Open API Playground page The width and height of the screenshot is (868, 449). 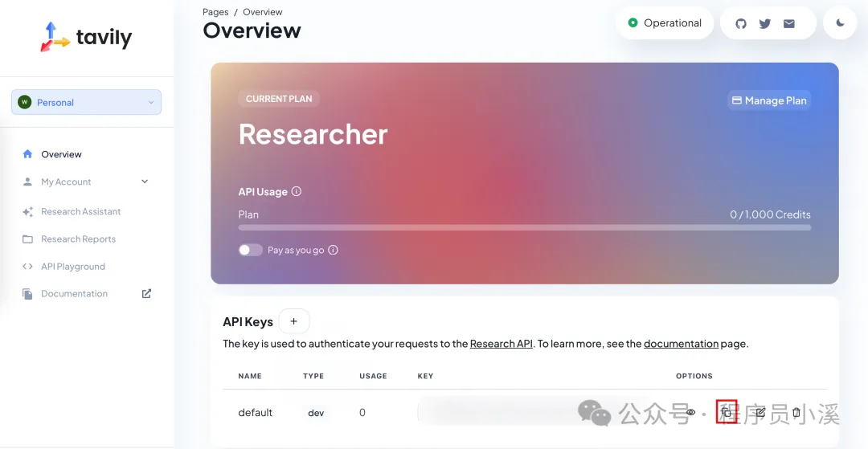[x=72, y=267]
